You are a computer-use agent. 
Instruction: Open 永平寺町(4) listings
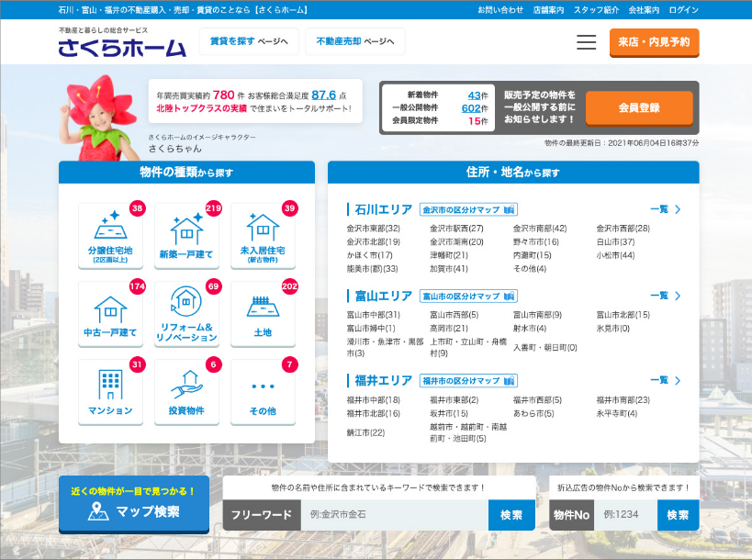click(617, 413)
